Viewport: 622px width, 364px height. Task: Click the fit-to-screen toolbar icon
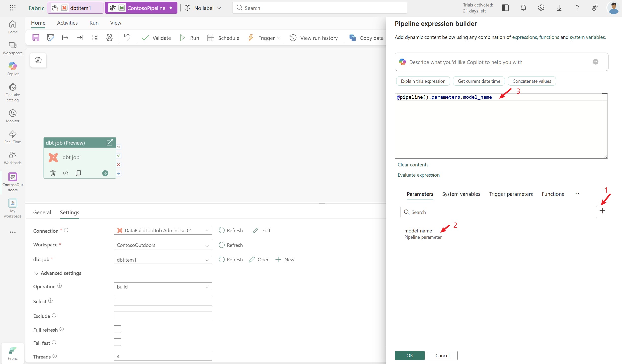click(95, 38)
